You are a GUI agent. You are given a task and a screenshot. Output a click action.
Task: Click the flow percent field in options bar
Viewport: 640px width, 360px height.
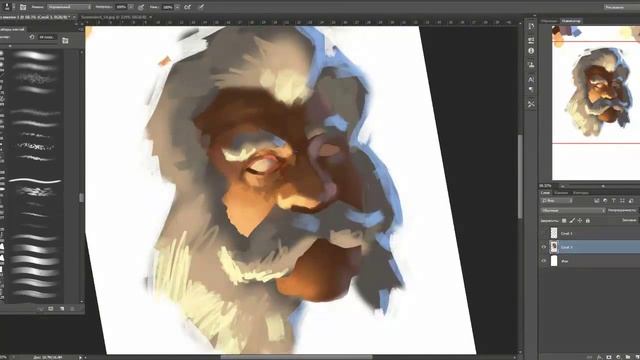point(167,7)
